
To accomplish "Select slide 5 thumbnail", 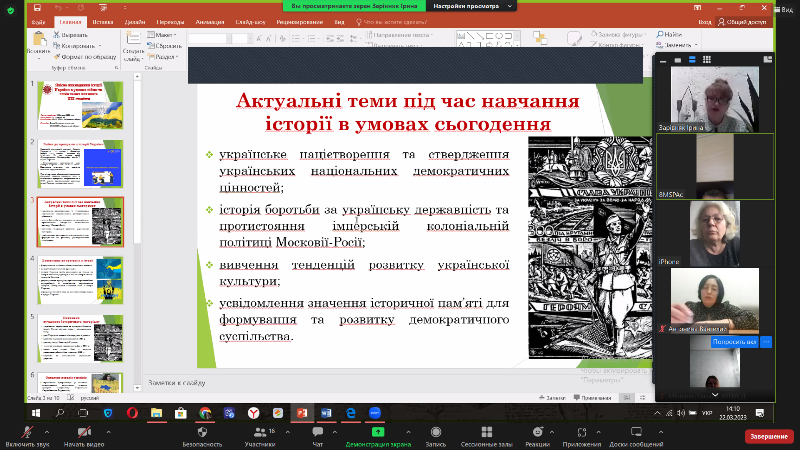I will point(80,338).
